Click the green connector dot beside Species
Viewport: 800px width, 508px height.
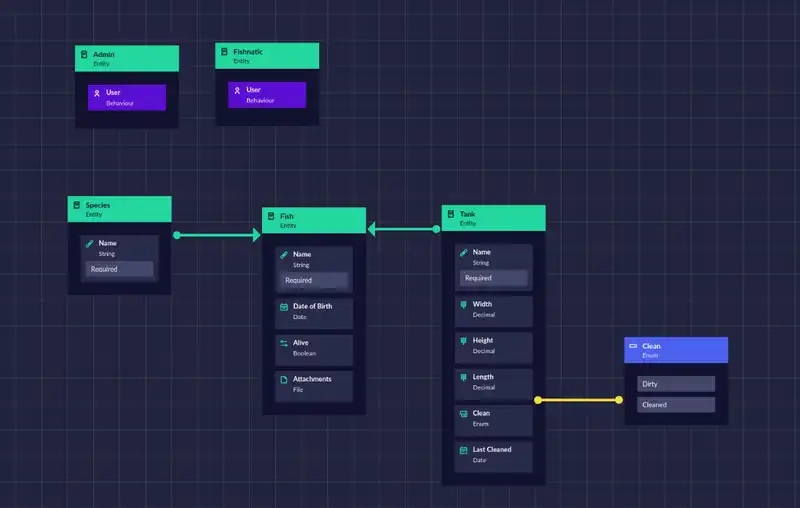[x=177, y=236]
